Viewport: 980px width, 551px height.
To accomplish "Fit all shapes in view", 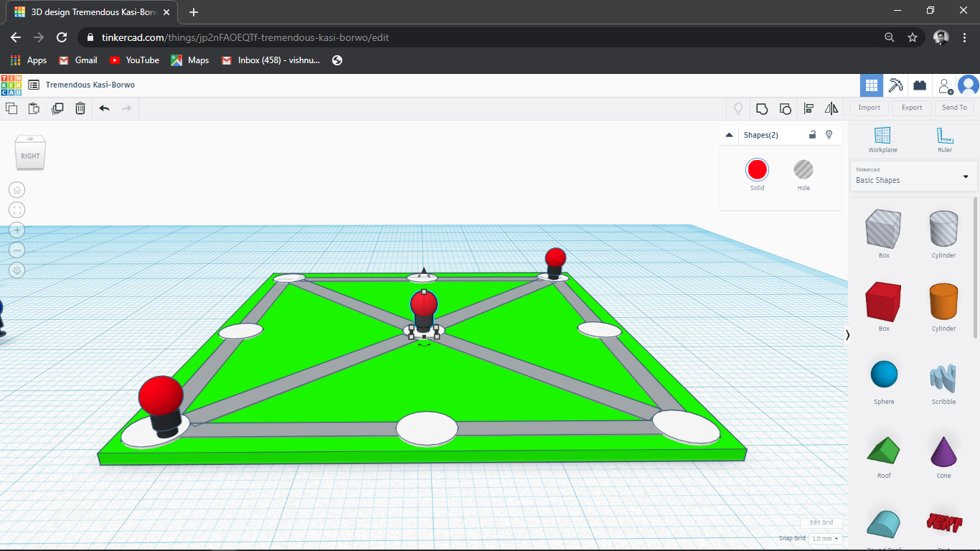I will 17,210.
